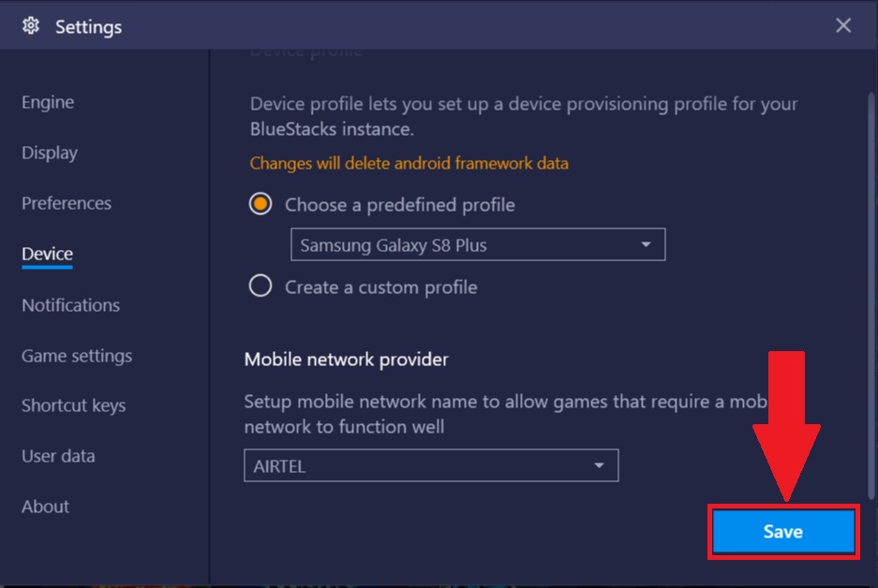Open the Engine settings tab
This screenshot has height=588, width=878.
tap(48, 102)
